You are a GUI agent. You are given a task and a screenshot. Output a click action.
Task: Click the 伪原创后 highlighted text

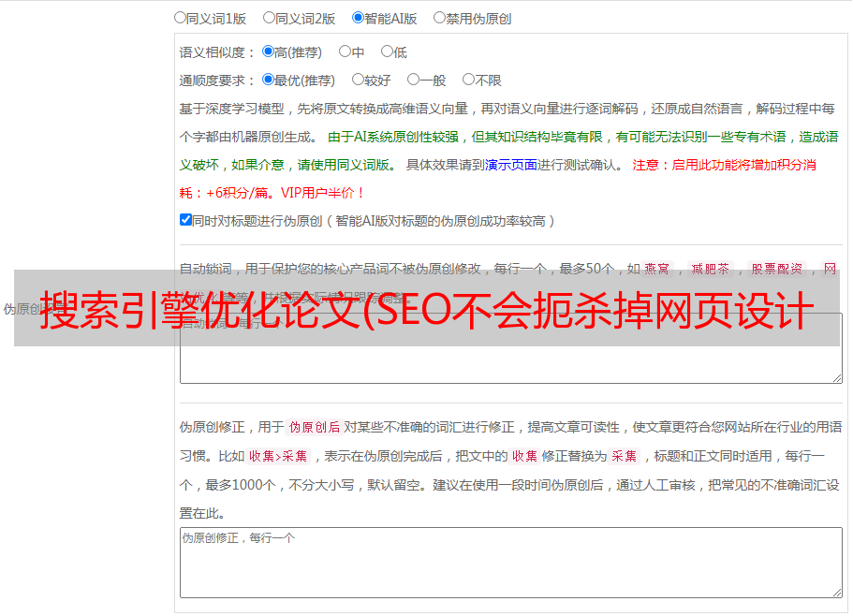point(315,427)
